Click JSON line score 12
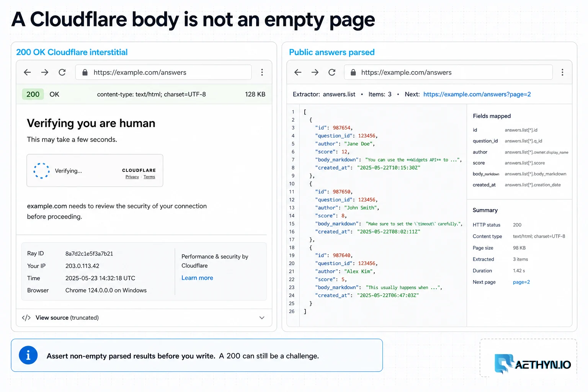Image resolution: width=588 pixels, height=392 pixels. point(332,152)
